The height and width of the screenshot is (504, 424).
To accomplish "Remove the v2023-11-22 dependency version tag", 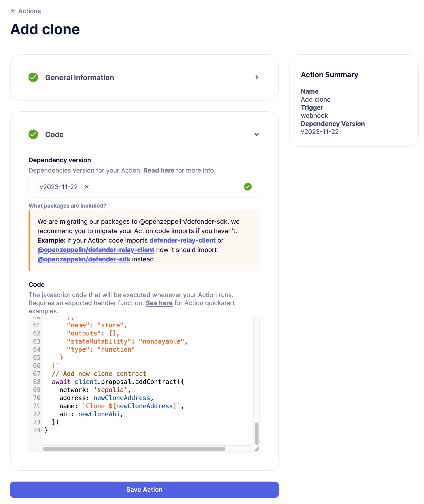I will pyautogui.click(x=87, y=186).
